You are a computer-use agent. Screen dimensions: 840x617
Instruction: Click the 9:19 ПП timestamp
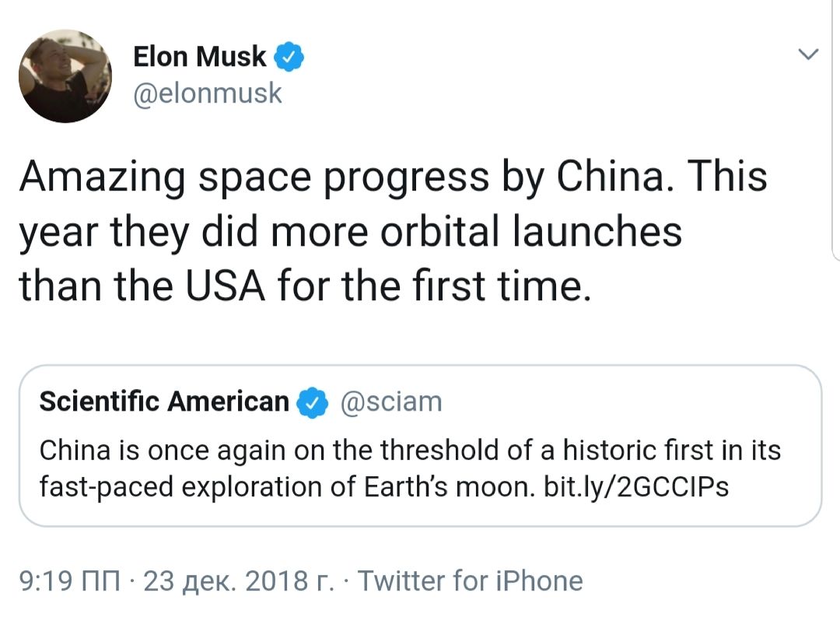pos(70,580)
